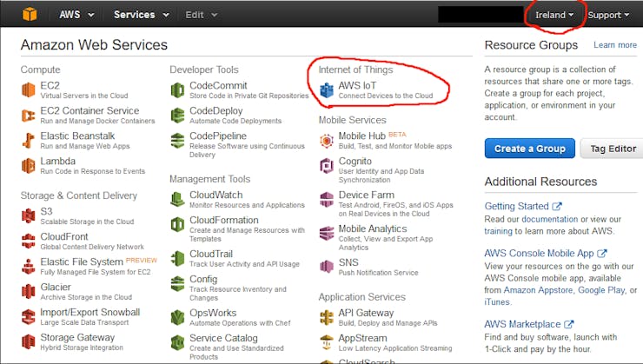Select the AppStream icon

(x=327, y=342)
